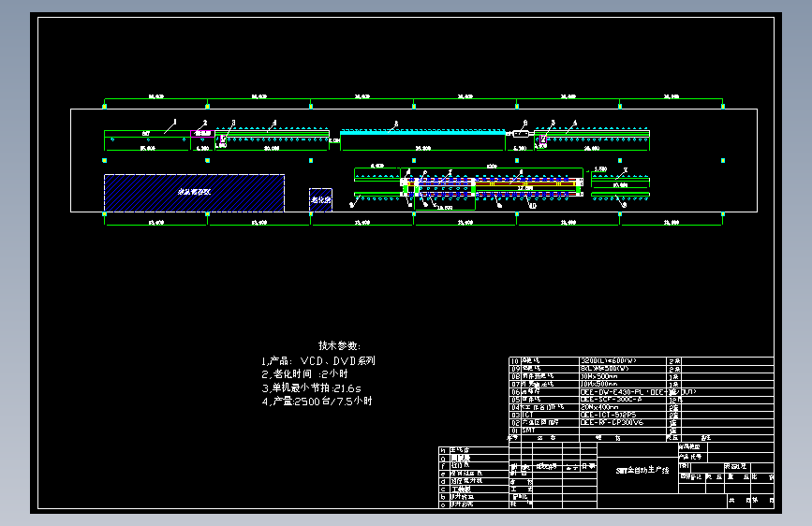Select model "DEE-DW-E430-PL" in row 06

tap(612, 392)
